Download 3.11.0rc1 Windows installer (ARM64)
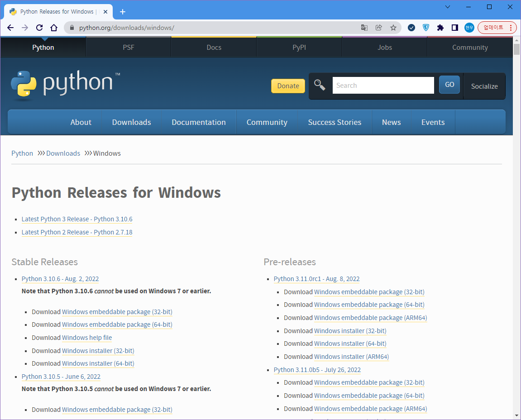The height and width of the screenshot is (420, 521). tap(352, 357)
